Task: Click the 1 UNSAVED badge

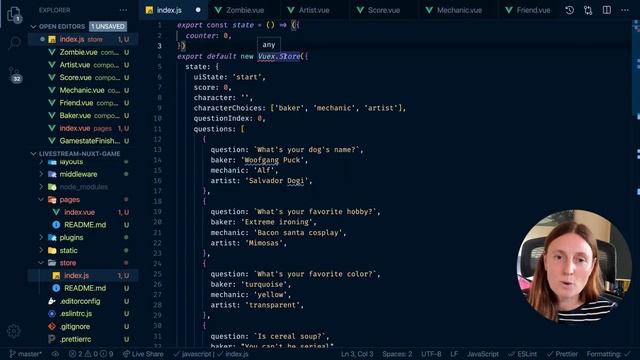Action: tap(108, 27)
